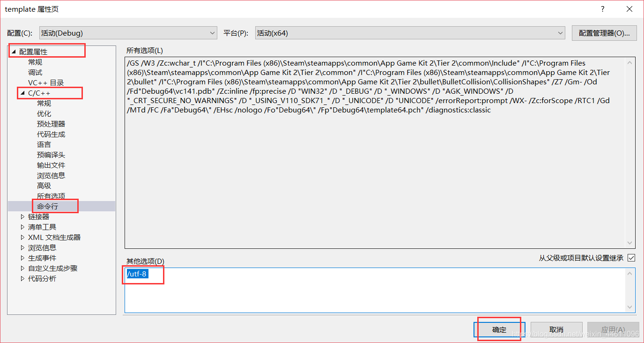Select 浏览信息 under C/C++
This screenshot has width=644, height=343.
(51, 176)
